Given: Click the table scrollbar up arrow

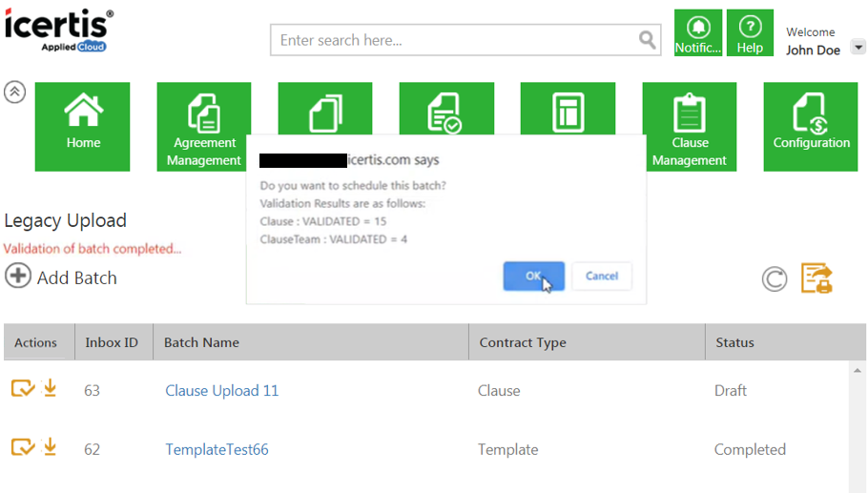Looking at the screenshot, I should (858, 370).
